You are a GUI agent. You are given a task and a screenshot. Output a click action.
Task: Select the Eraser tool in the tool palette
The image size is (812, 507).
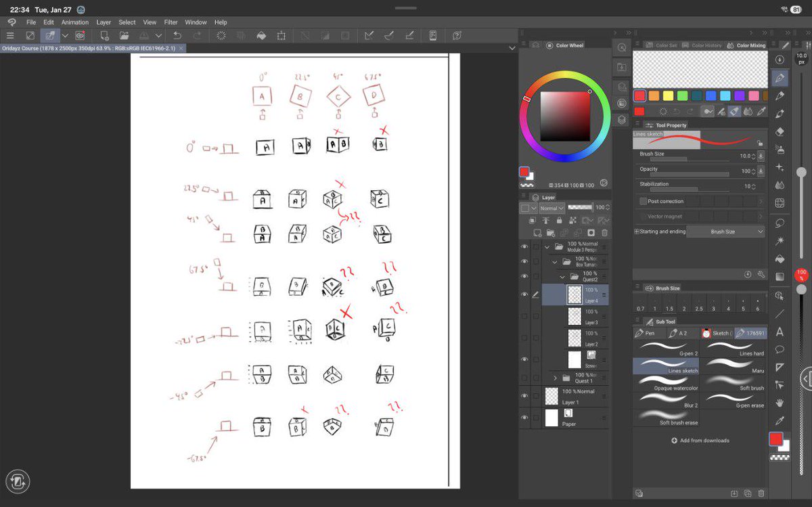780,131
